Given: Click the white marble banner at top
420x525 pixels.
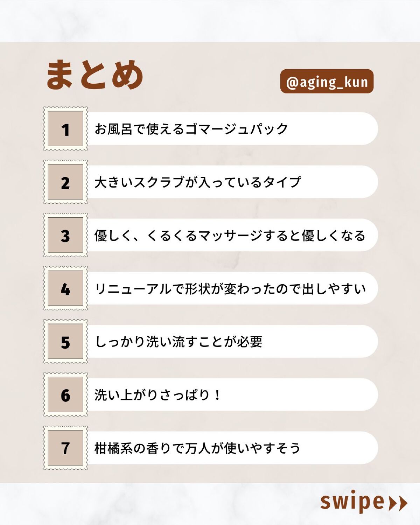Looking at the screenshot, I should coord(210,20).
